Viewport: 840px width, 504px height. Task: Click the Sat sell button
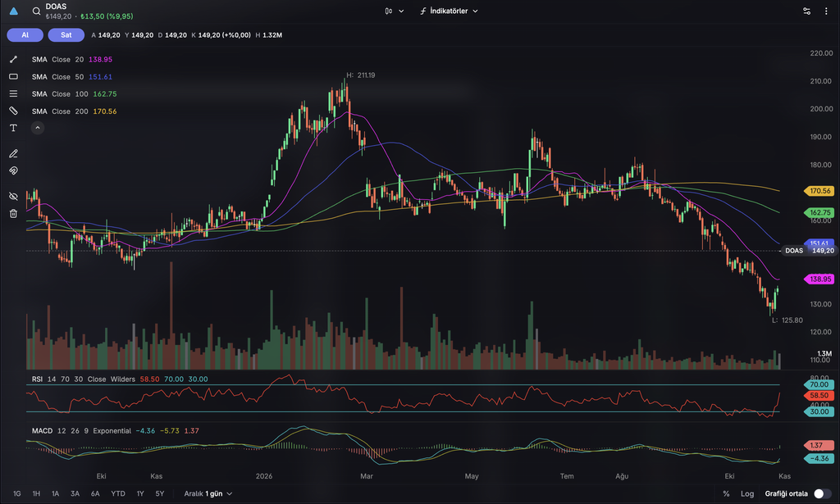66,34
